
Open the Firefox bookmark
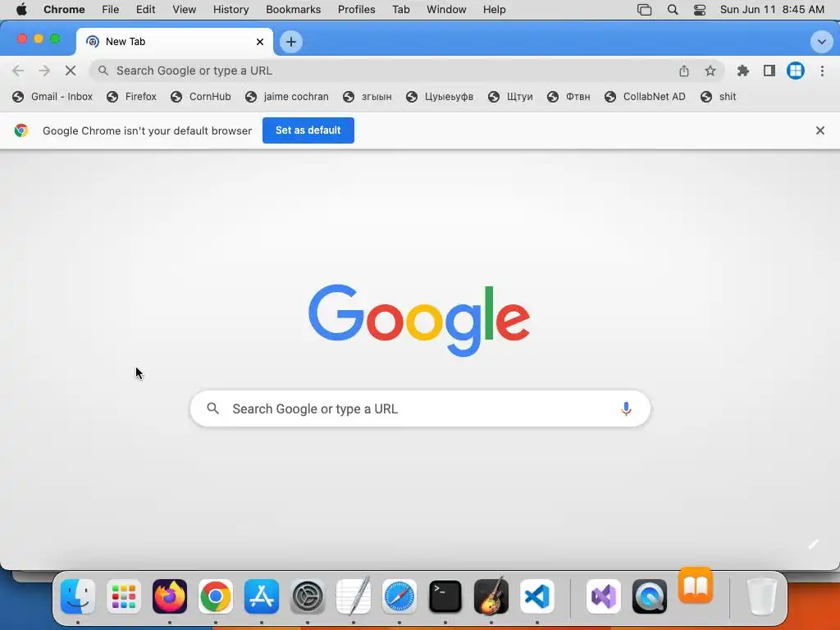click(x=132, y=97)
